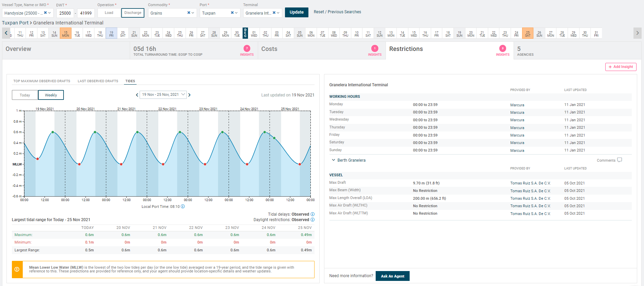The height and width of the screenshot is (286, 644).
Task: Open Local Port Time info icon
Action: point(183,207)
